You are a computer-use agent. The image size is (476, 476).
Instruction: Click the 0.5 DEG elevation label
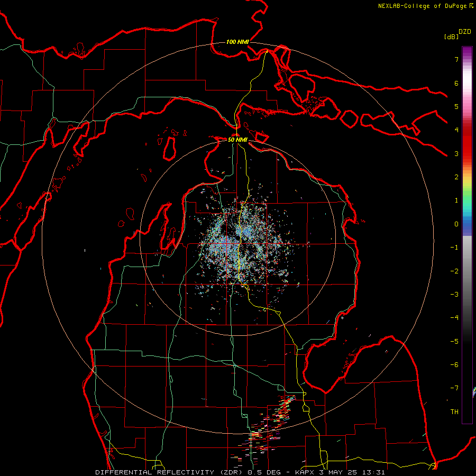coord(264,472)
